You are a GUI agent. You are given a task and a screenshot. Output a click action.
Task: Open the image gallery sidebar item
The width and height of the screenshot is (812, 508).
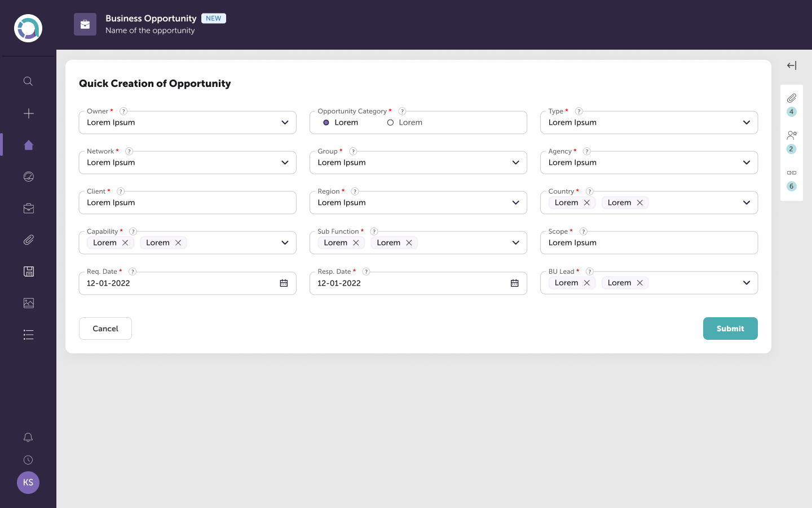28,303
